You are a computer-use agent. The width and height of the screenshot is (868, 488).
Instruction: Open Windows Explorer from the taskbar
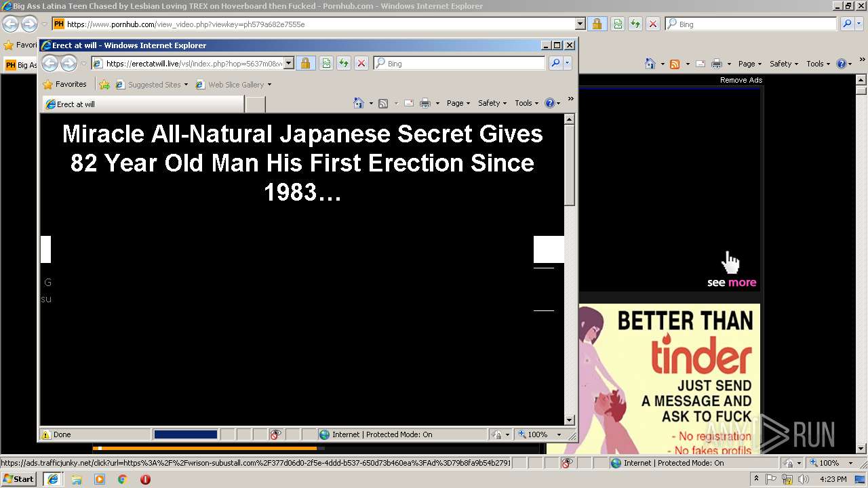(76, 479)
